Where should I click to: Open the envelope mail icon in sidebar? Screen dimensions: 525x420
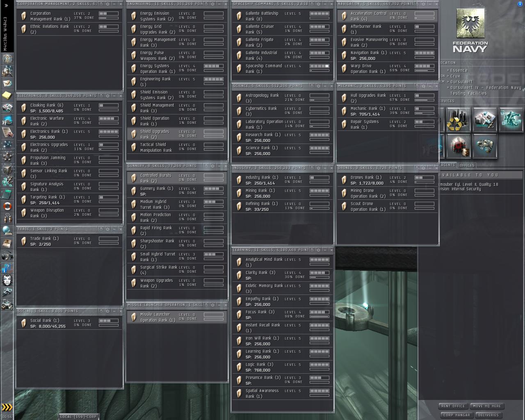(7, 83)
